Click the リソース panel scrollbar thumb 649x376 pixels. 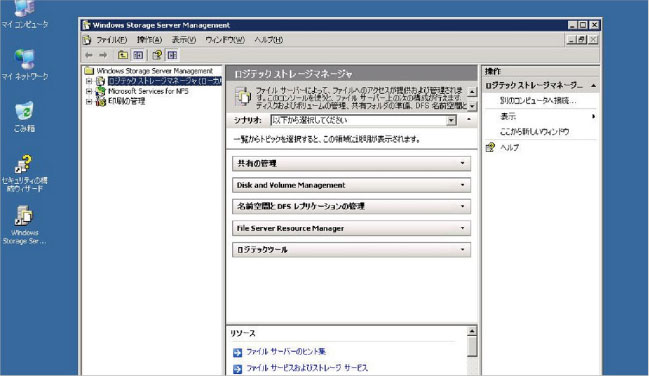pos(472,347)
